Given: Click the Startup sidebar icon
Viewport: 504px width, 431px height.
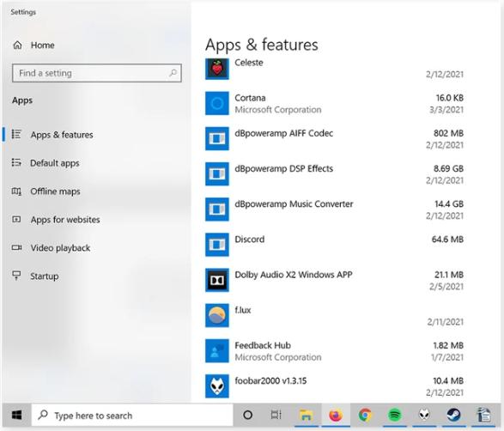Looking at the screenshot, I should pyautogui.click(x=16, y=276).
